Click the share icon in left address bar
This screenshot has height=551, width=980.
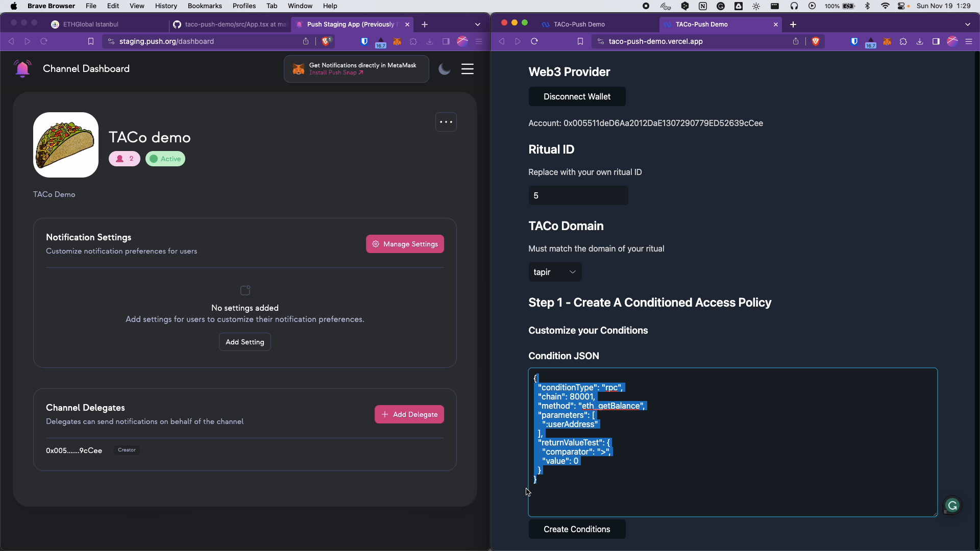[306, 41]
